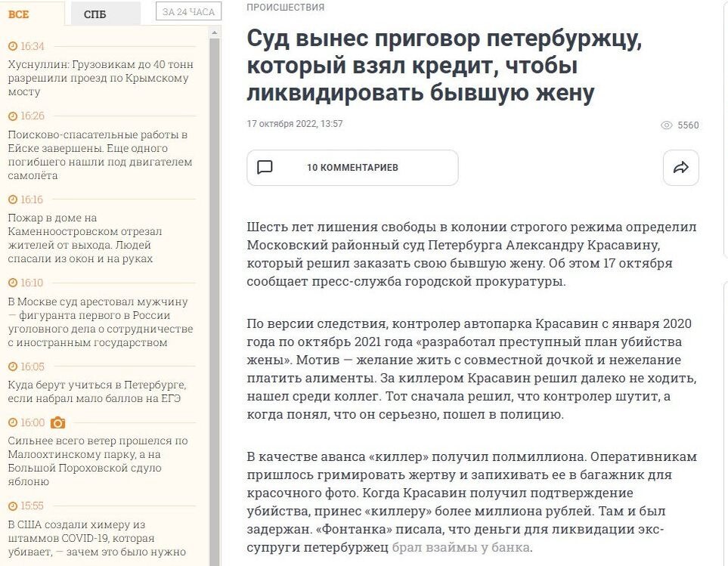Open the 10 КОММЕНТАРИЕВ button
The width and height of the screenshot is (728, 566).
pyautogui.click(x=352, y=168)
